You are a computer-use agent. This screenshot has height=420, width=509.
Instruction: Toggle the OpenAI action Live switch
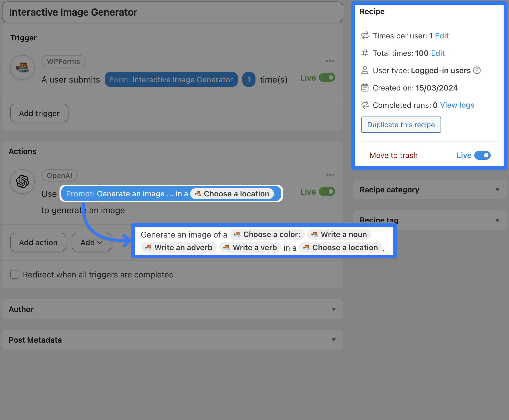[327, 192]
